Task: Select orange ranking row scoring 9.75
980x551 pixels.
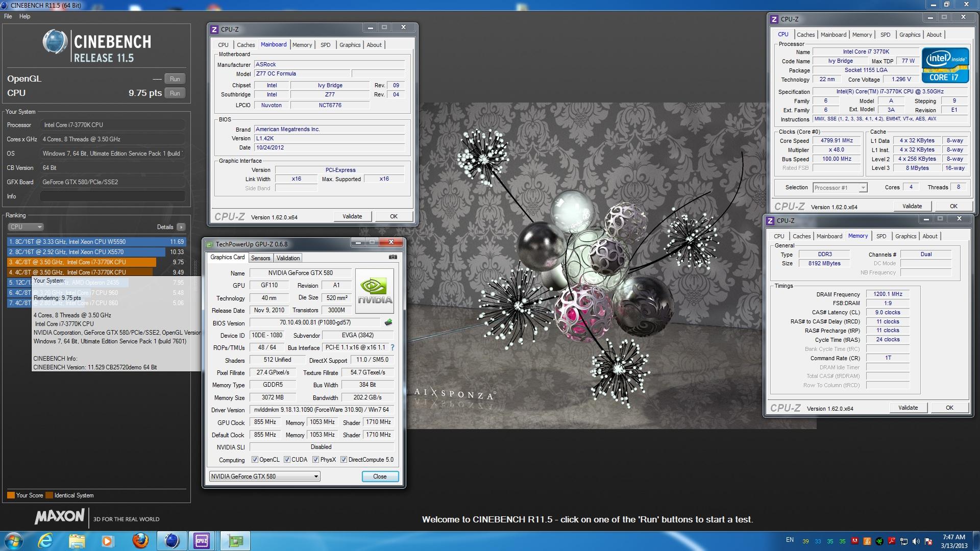Action: pos(96,262)
